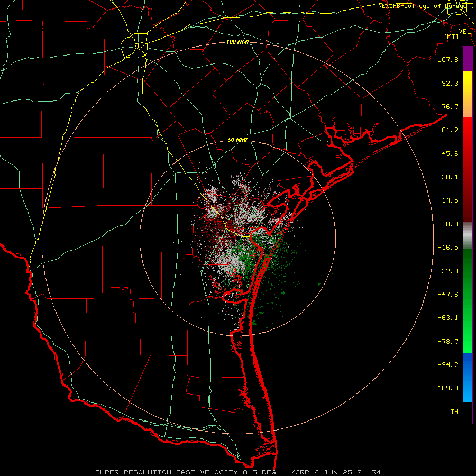Click the -109.8 legend value
This screenshot has width=476, height=476.
[x=446, y=388]
